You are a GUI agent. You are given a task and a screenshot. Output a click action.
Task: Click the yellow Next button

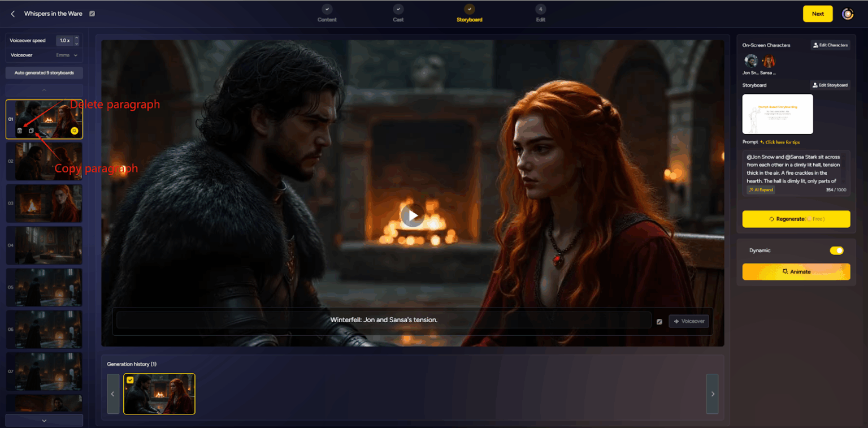[817, 13]
